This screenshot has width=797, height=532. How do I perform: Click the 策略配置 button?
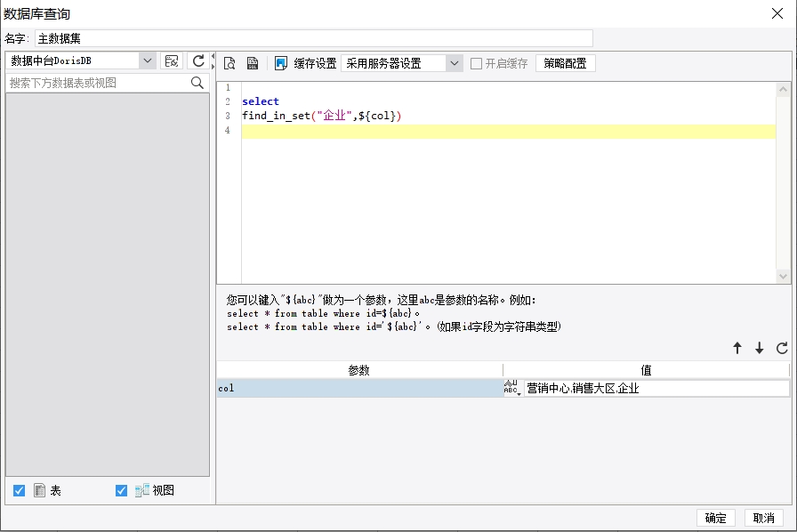click(565, 63)
